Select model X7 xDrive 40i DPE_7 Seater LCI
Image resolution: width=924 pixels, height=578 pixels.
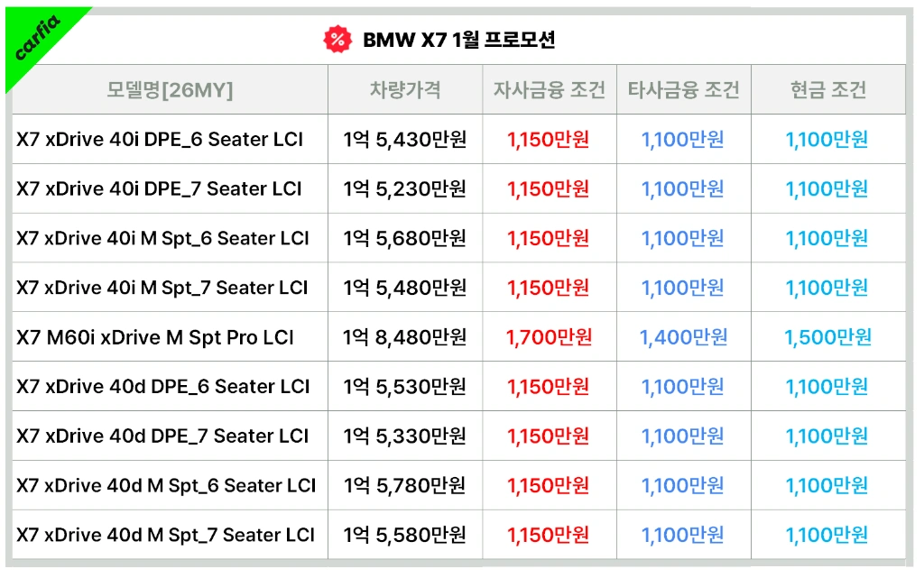(159, 189)
